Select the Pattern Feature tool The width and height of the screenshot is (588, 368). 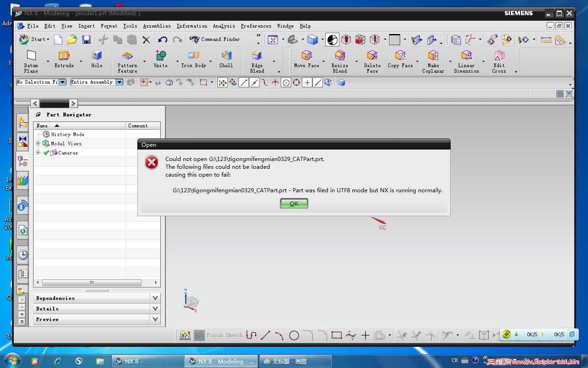[x=127, y=62]
